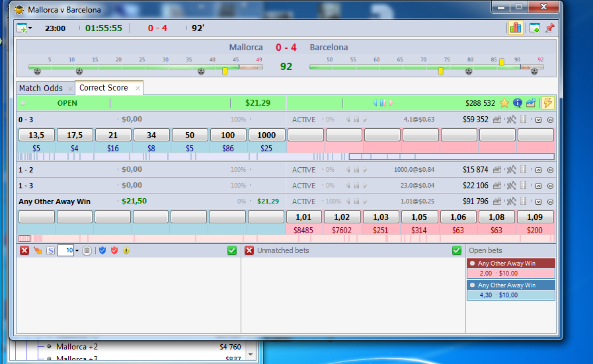593x364 pixels.
Task: Click ladder grid icon on 0 - 3 row
Action: (524, 120)
